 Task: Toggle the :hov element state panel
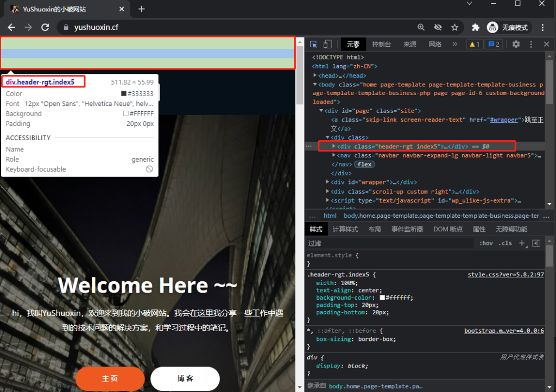[486, 243]
